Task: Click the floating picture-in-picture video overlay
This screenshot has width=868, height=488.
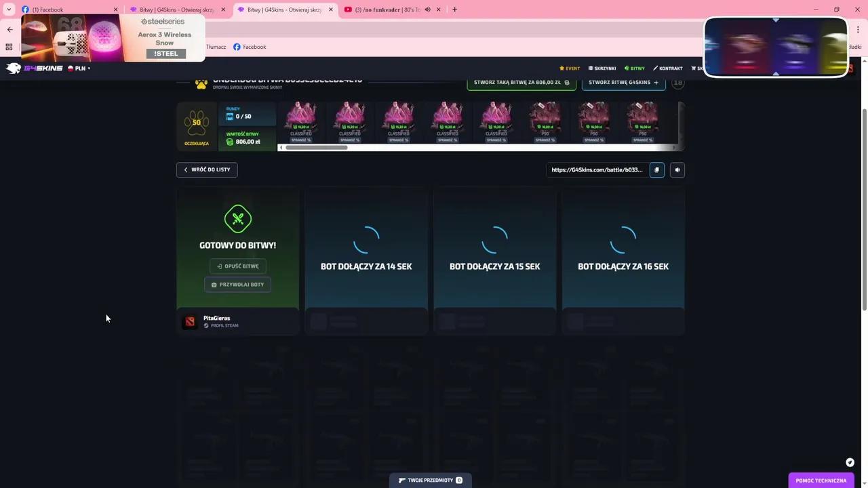Action: 776,47
